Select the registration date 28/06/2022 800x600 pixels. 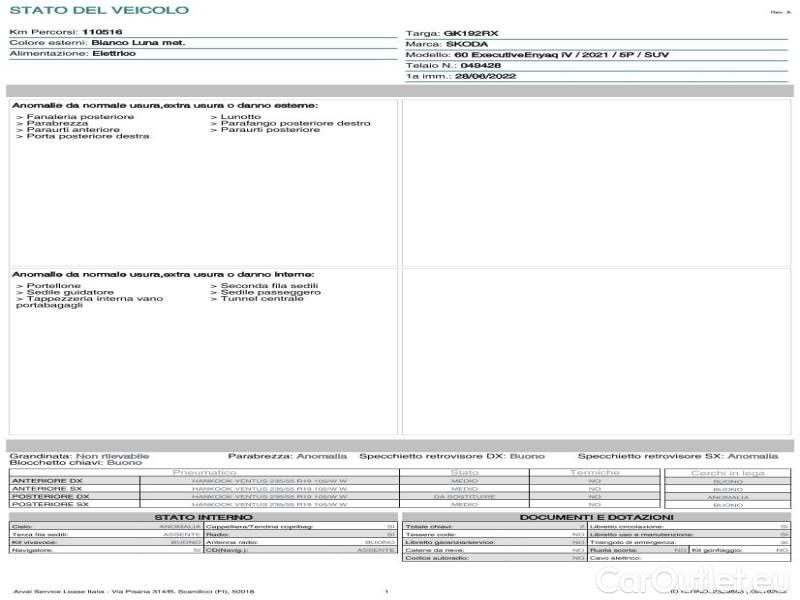click(x=485, y=76)
